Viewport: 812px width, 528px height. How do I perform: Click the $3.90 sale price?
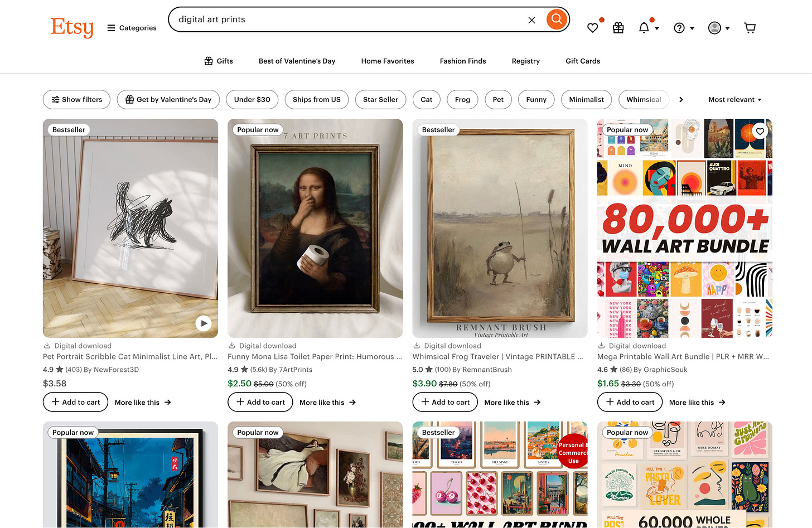pyautogui.click(x=424, y=384)
